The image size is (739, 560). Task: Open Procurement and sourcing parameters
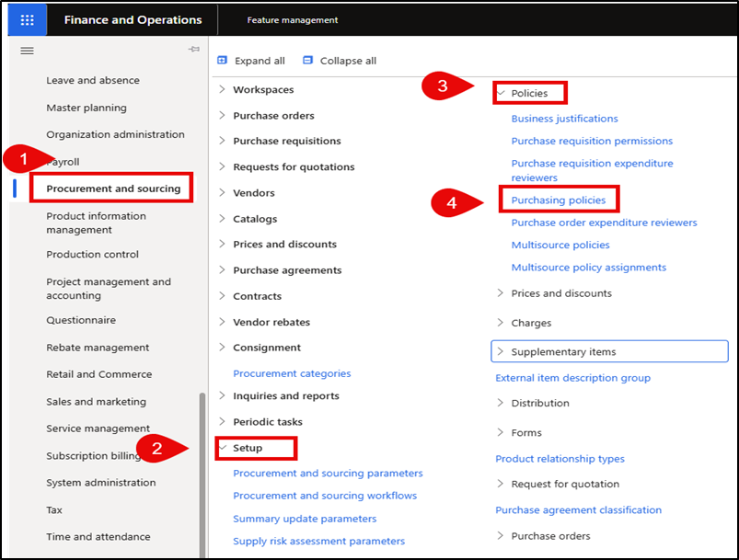[x=328, y=474]
